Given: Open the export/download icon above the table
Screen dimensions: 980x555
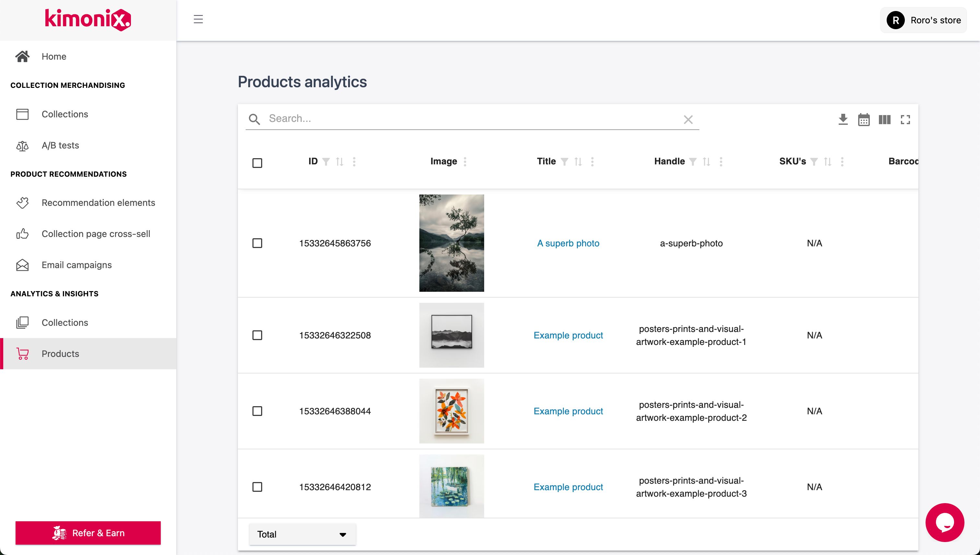Looking at the screenshot, I should click(x=843, y=119).
